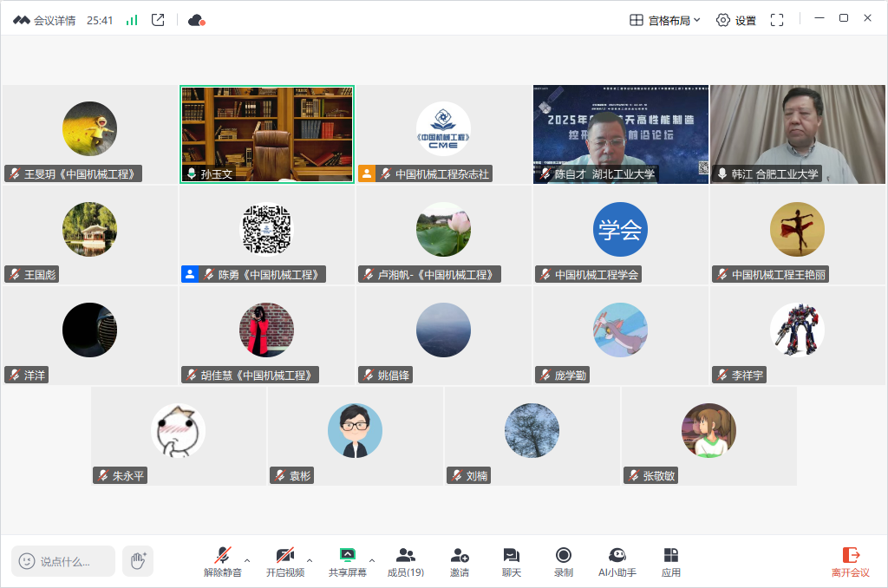Expand the 宫格布局 layout dropdown
Viewport: 888px width, 588px height.
tap(665, 20)
